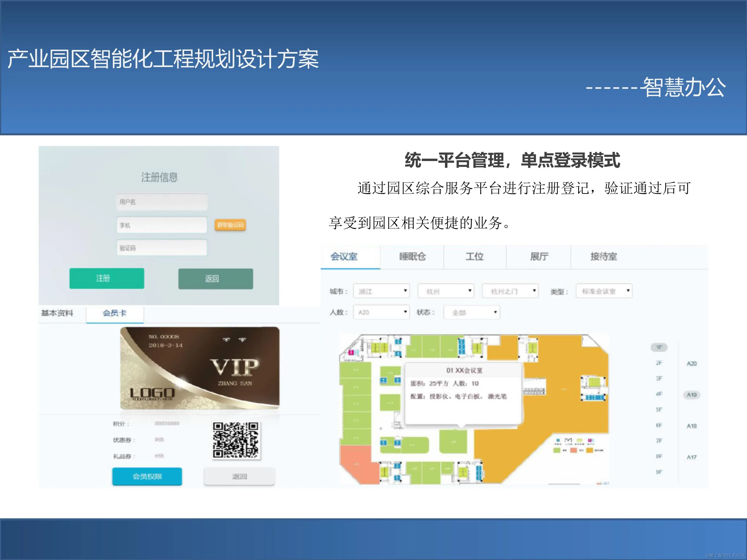Open the 状态 status dropdown showing 全部
Image resolution: width=747 pixels, height=560 pixels.
click(471, 312)
